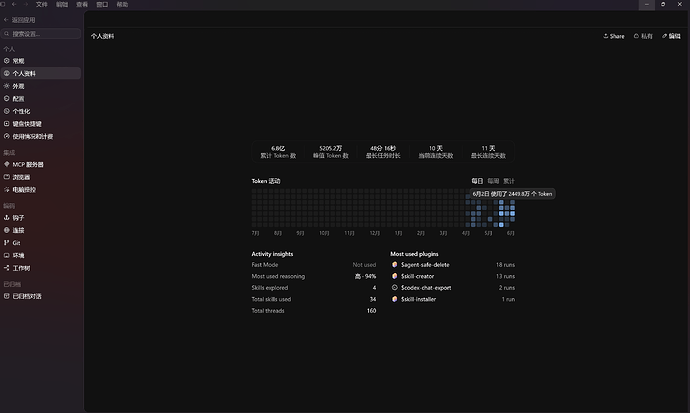
Task: Open the 浏览器 browser settings icon
Action: click(x=7, y=177)
